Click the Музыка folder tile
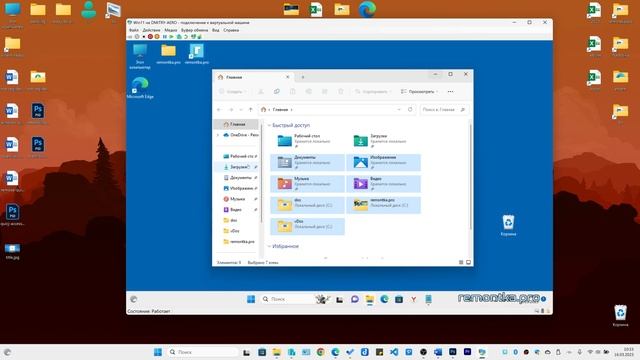 (307, 184)
